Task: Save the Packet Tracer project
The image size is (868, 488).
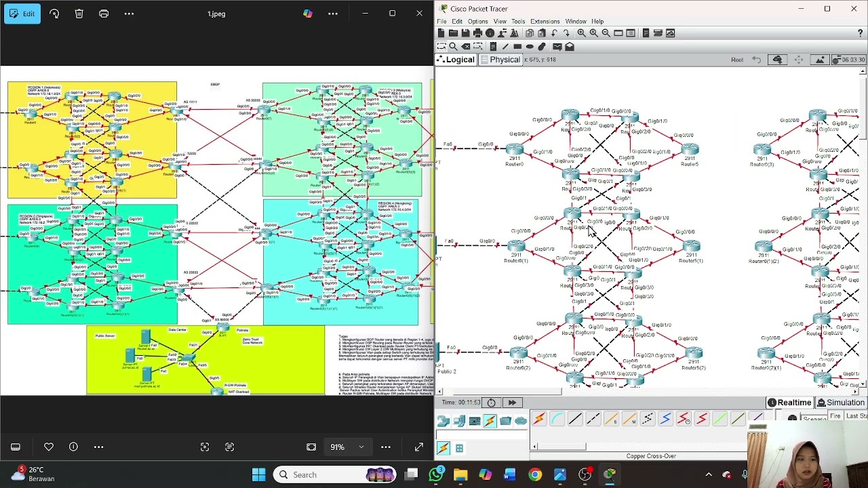Action: tap(466, 33)
